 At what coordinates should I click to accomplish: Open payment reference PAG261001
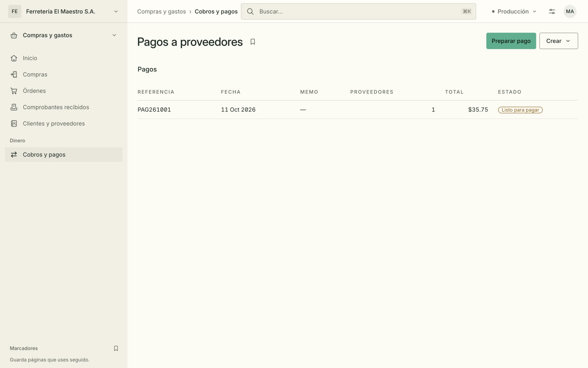tap(154, 109)
